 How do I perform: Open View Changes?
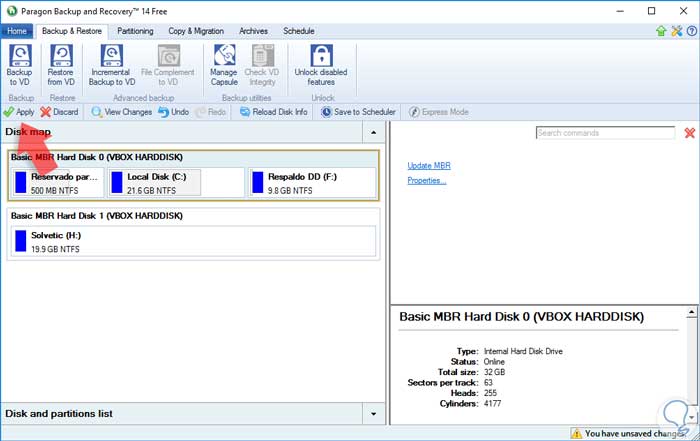click(x=121, y=112)
